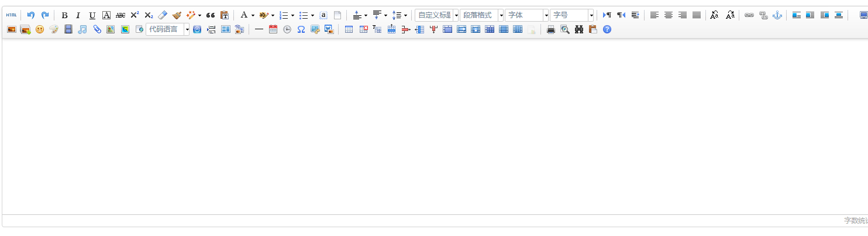Convert selected text to lowercase

tap(730, 15)
